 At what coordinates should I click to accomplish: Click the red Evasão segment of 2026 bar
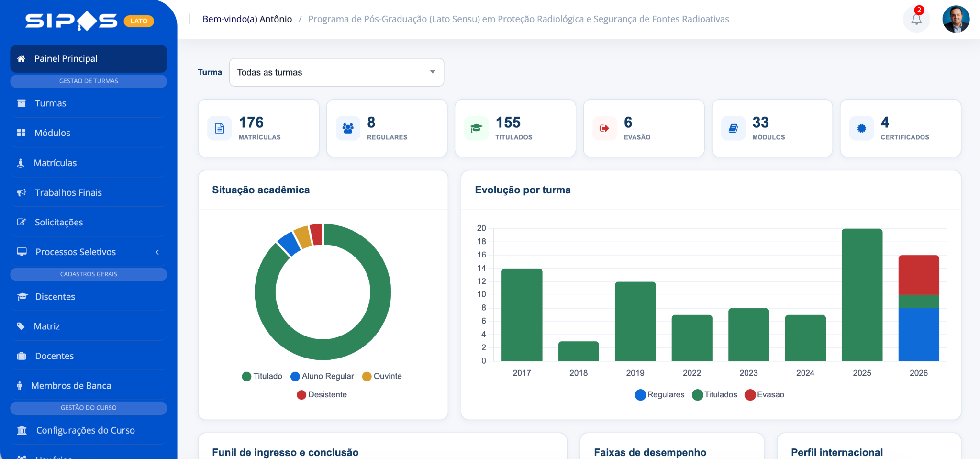point(919,275)
